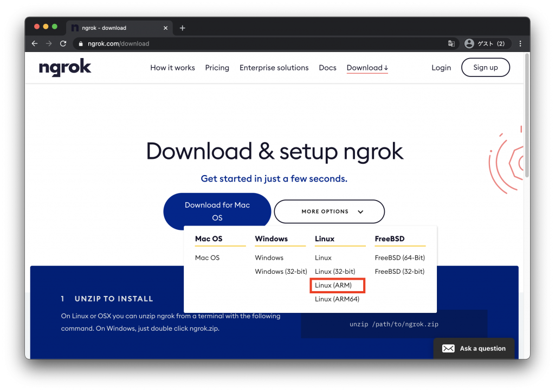The image size is (555, 392).
Task: Click the Get started in just a few seconds text
Action: tap(274, 178)
